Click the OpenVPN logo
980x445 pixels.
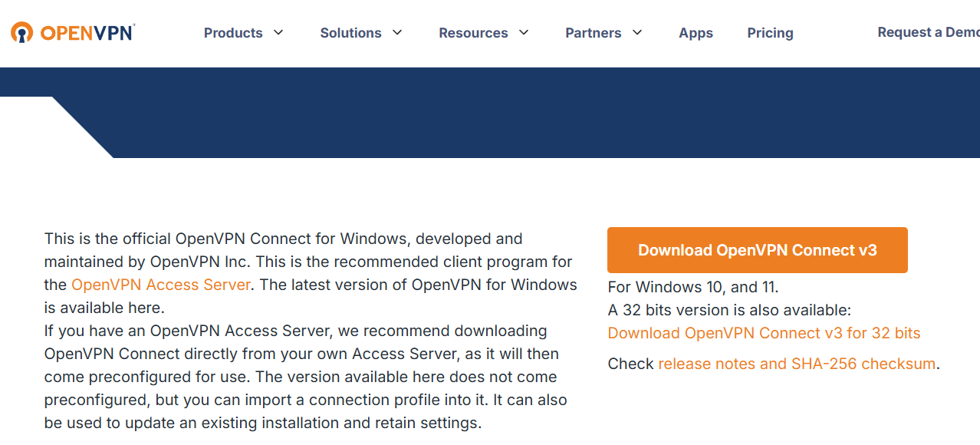(x=73, y=33)
